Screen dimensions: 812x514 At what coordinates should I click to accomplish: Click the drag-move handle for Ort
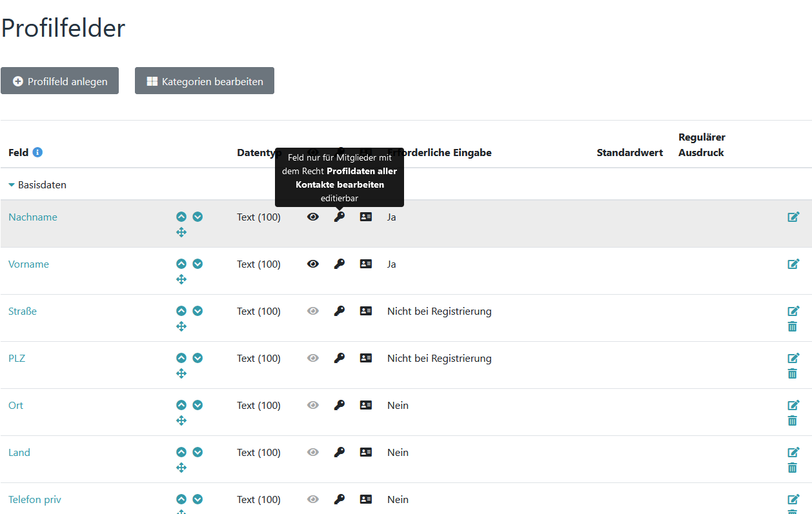coord(181,420)
